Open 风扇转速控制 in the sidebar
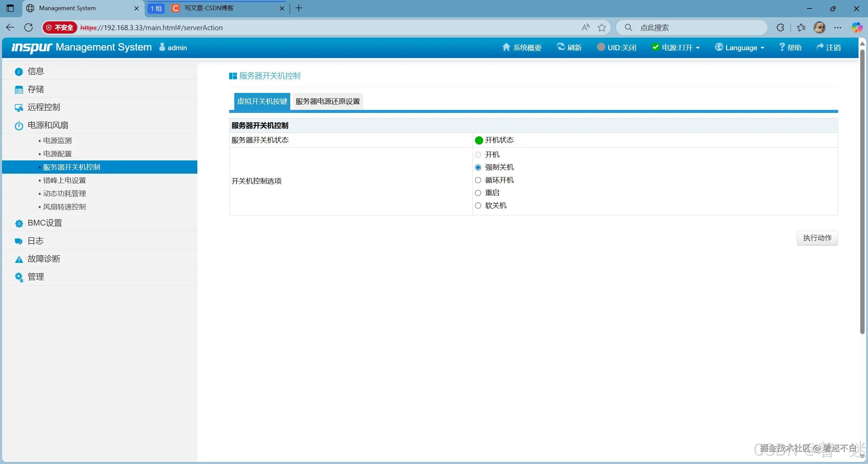This screenshot has width=868, height=464. point(64,207)
